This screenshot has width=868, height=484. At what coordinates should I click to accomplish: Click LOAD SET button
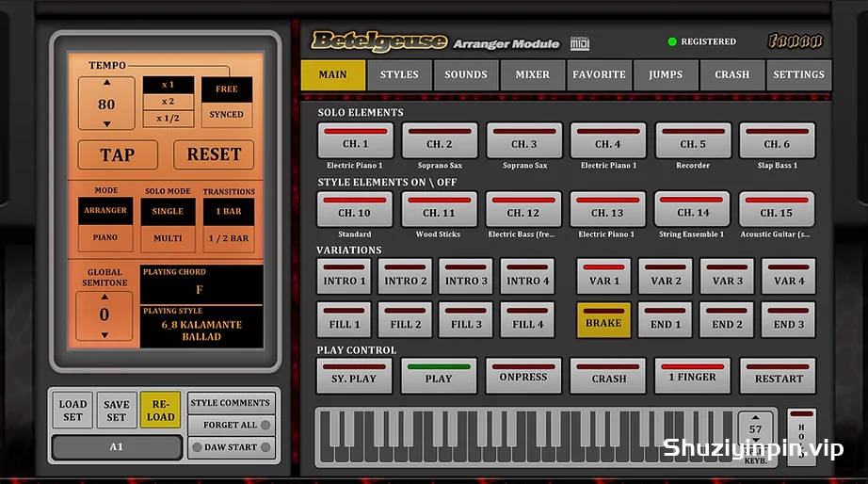(x=72, y=411)
